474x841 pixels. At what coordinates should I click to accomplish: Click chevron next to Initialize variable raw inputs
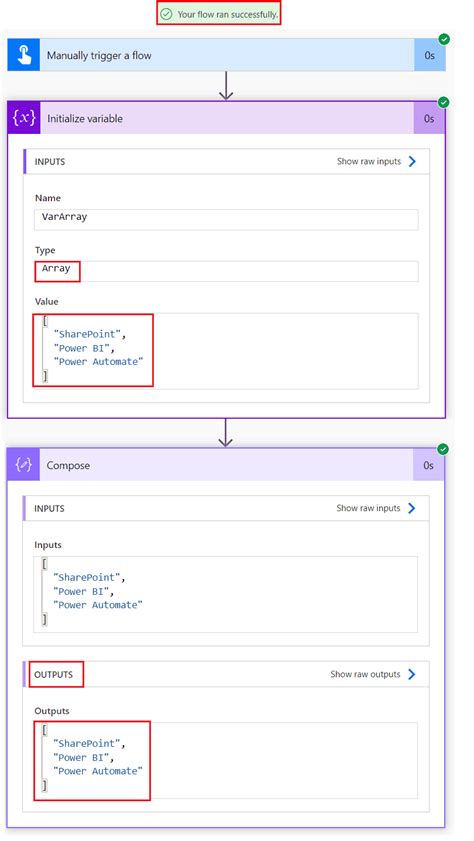[x=412, y=161]
